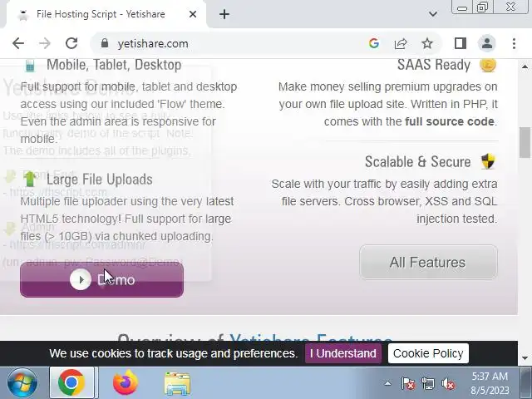Click the green arrow beside Large File Uploads
Viewport: 532px width, 399px height.
(30, 179)
